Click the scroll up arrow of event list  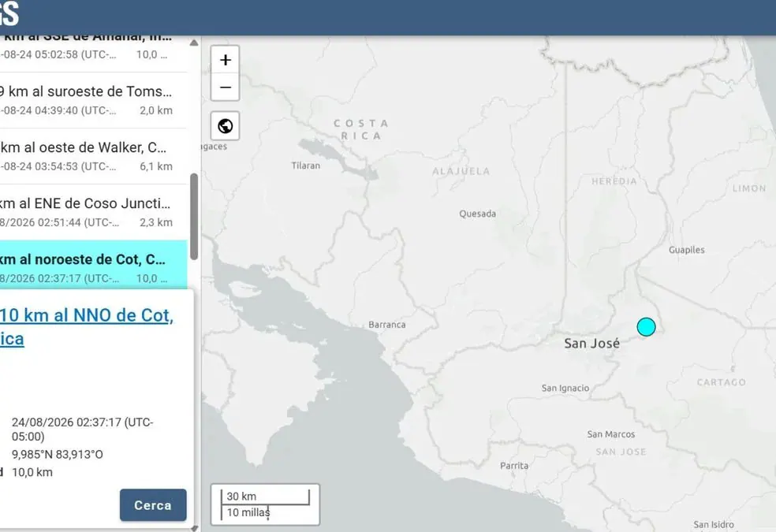point(194,43)
